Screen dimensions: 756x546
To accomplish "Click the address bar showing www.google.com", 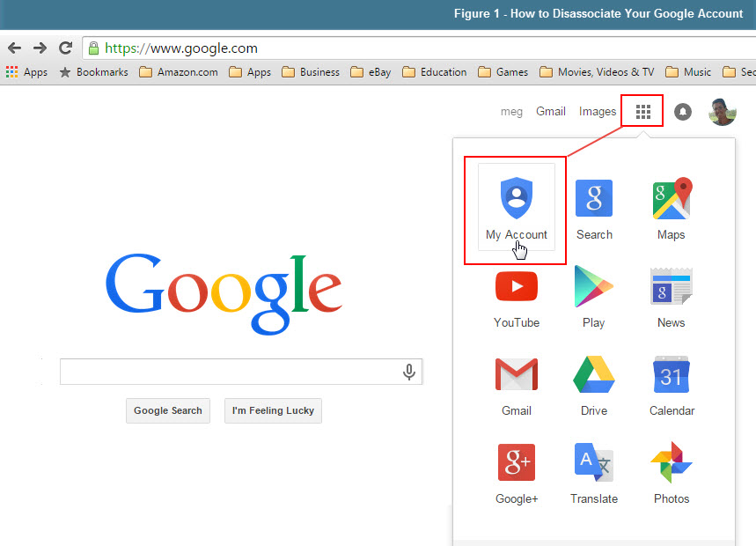I will click(x=419, y=48).
